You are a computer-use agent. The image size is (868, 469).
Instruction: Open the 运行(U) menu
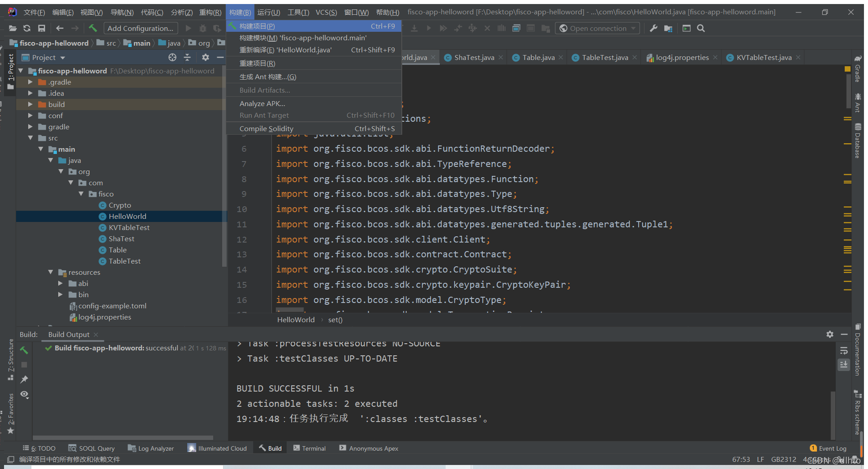tap(269, 12)
